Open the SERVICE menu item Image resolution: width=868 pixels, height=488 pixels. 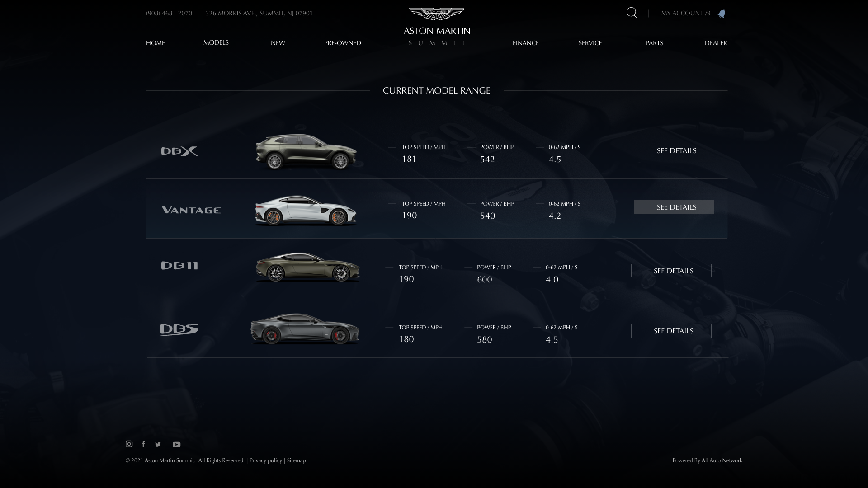(x=590, y=43)
